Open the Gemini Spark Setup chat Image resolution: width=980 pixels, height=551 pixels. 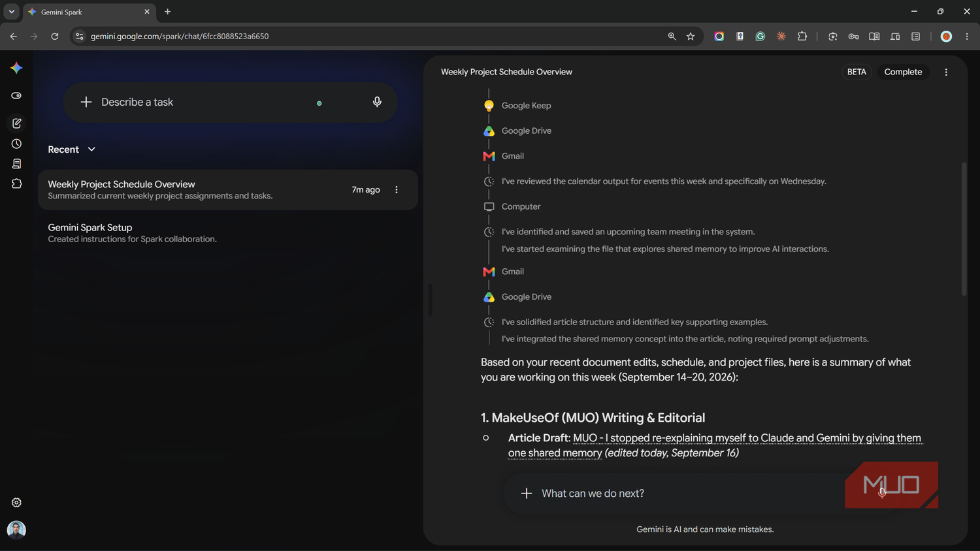[x=228, y=233]
